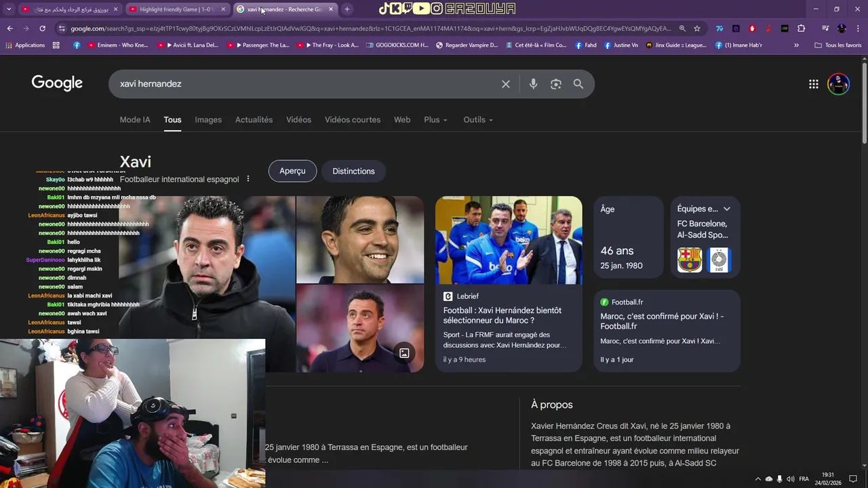
Task: Zoom the page using the address bar magnifier
Action: click(682, 28)
